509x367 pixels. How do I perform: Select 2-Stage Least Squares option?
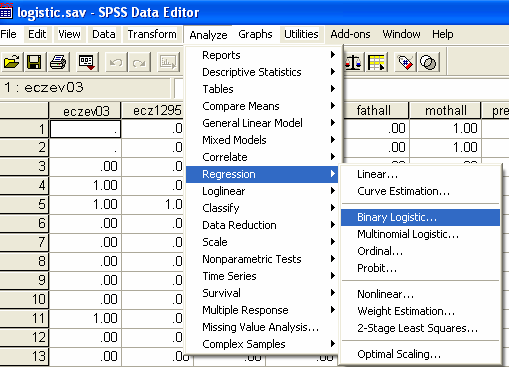point(420,328)
